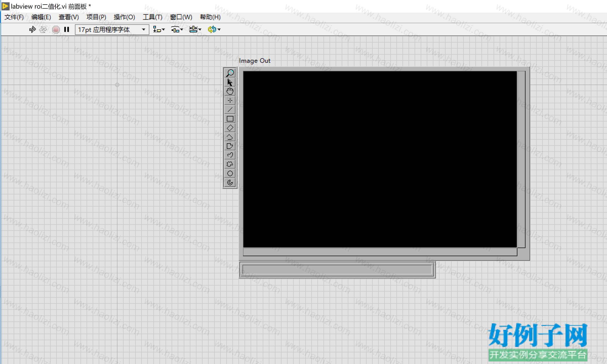This screenshot has width=607, height=364.
Task: Select the Point ROI tool
Action: pos(230,100)
